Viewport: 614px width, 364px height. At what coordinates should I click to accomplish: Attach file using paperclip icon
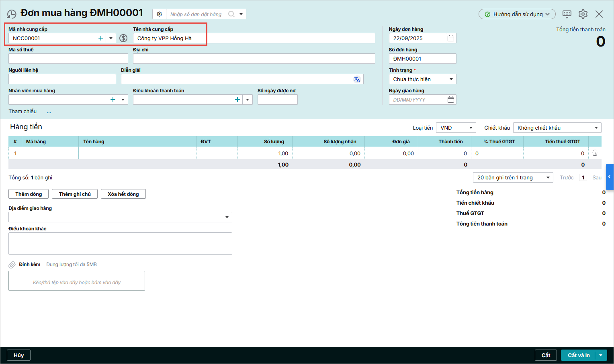(x=12, y=265)
